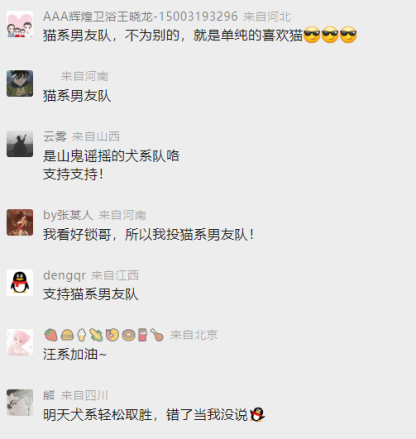Image resolution: width=416 pixels, height=439 pixels.
Task: Click 熊's sketch-style avatar
Action: [20, 402]
